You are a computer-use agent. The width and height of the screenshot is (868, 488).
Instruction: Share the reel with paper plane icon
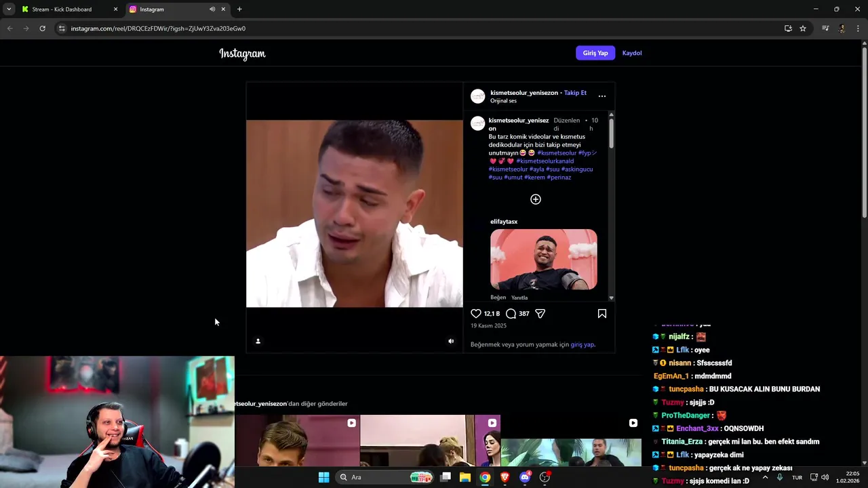point(540,314)
